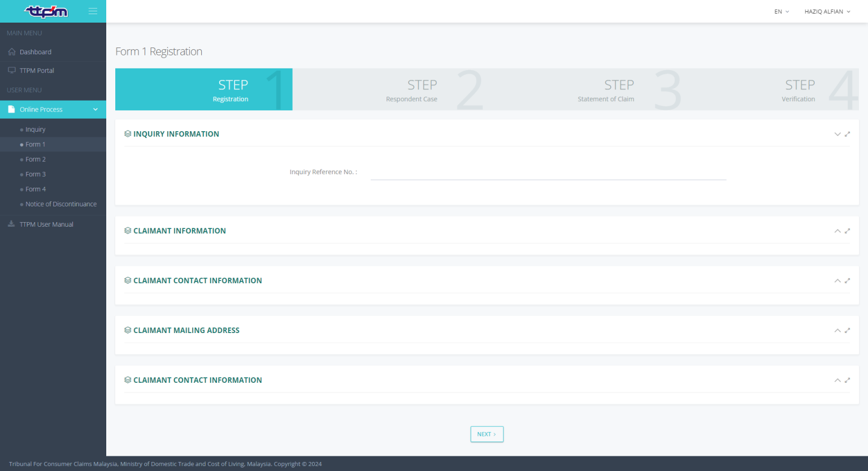Open the HAZIQ ALFIAN user menu
The height and width of the screenshot is (471, 868).
click(827, 11)
